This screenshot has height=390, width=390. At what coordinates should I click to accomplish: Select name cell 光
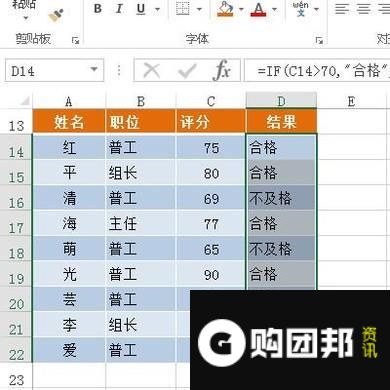tap(69, 274)
